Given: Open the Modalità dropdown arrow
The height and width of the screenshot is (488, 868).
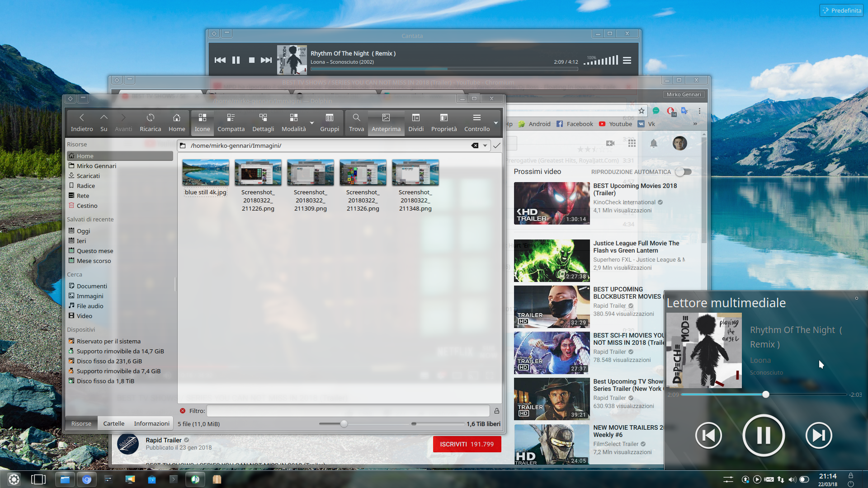Looking at the screenshot, I should click(x=312, y=123).
